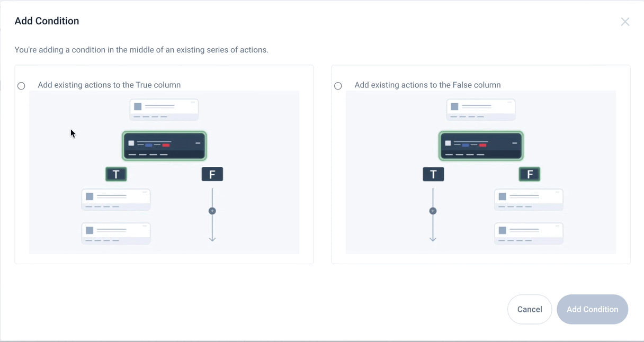The width and height of the screenshot is (644, 342).
Task: Click the dark condition card in the right illustration
Action: click(481, 146)
